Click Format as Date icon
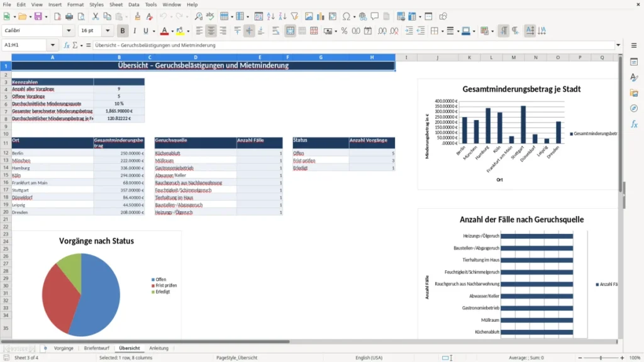The image size is (644, 362). click(368, 31)
